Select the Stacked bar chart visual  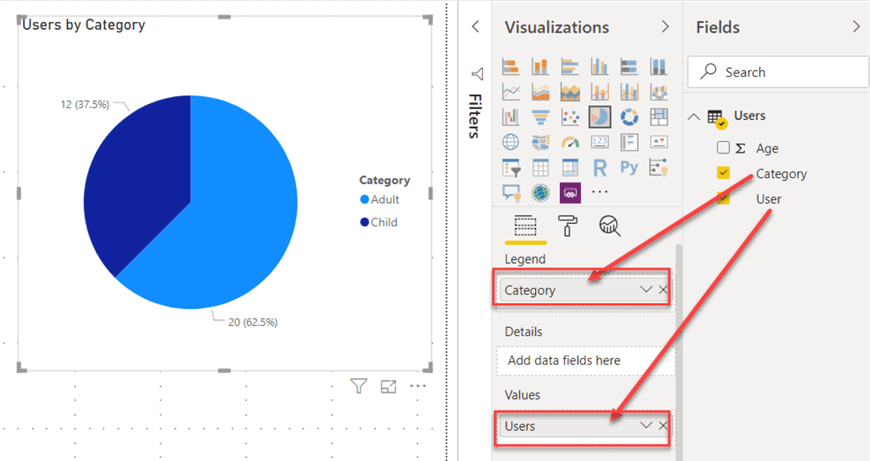tap(510, 67)
